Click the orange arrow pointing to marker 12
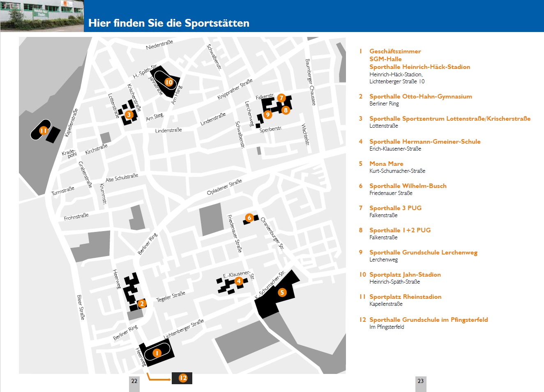The height and width of the screenshot is (392, 544). tap(159, 378)
